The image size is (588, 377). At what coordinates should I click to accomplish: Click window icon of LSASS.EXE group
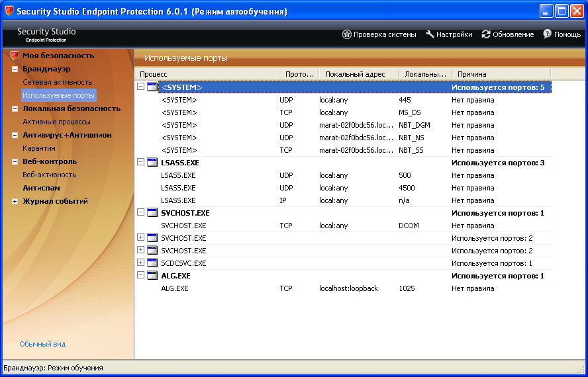152,162
